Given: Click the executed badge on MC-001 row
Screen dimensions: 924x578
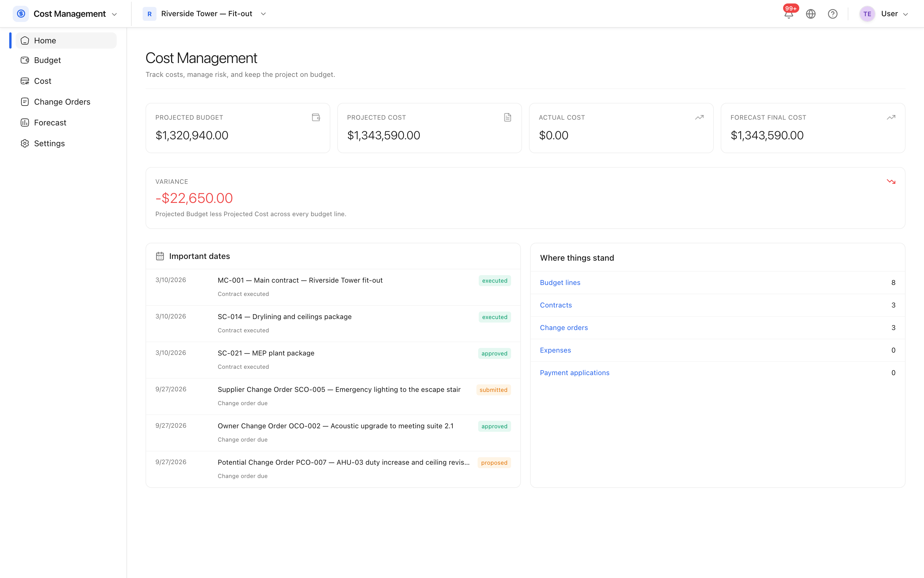Looking at the screenshot, I should 494,281.
